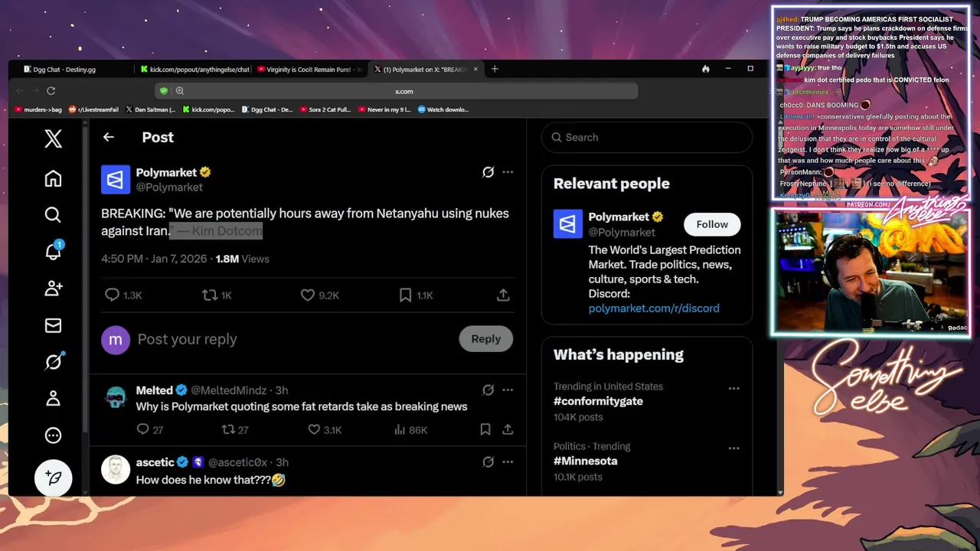Open more options on Melted's reply
Viewport: 980px width, 551px height.
pos(508,390)
